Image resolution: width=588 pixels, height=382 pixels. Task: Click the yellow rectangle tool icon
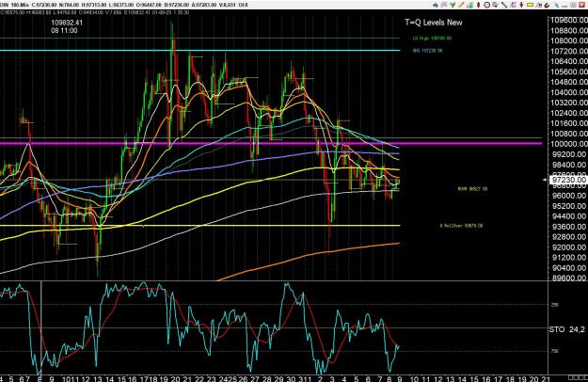coord(531,5)
